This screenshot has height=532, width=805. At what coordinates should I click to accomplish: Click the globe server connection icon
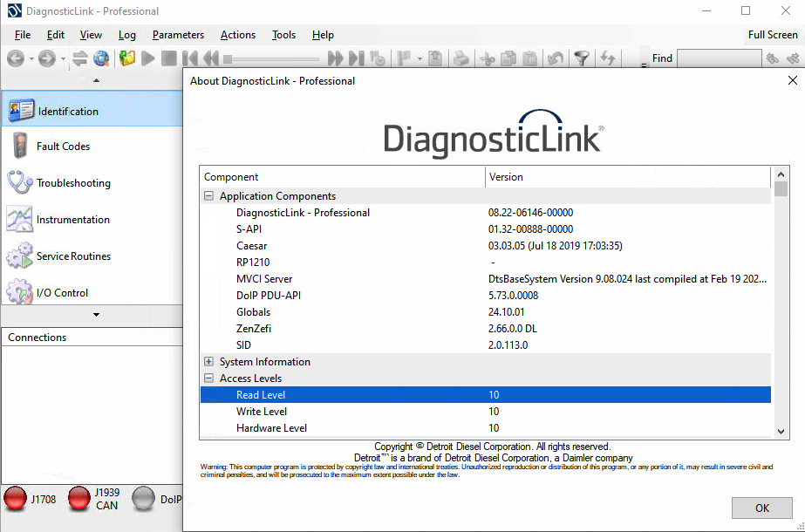point(101,58)
